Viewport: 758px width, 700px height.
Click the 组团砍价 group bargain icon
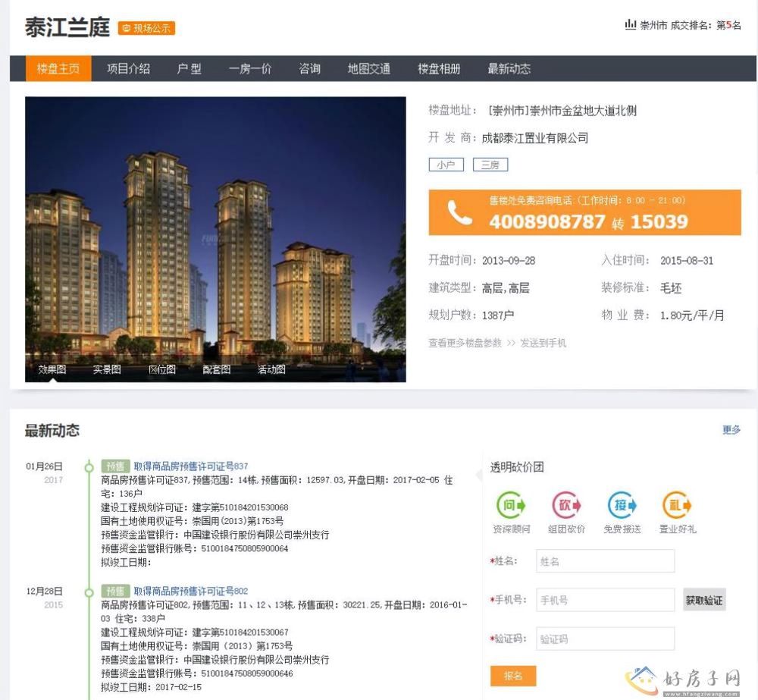[566, 505]
